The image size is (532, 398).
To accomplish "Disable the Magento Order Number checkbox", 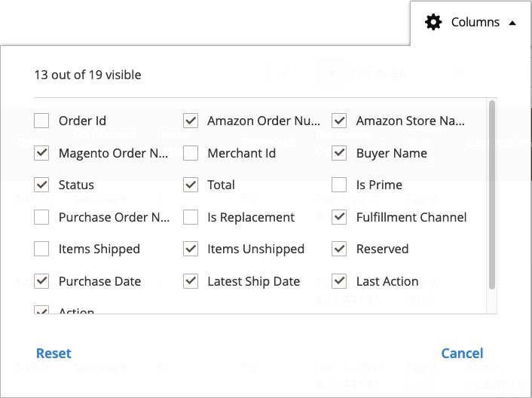I will pos(41,153).
